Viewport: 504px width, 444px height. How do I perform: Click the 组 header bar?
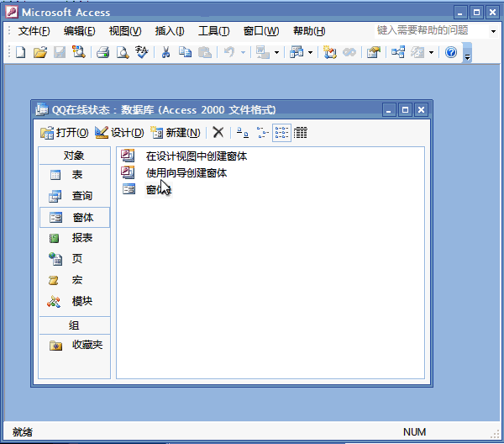click(75, 325)
